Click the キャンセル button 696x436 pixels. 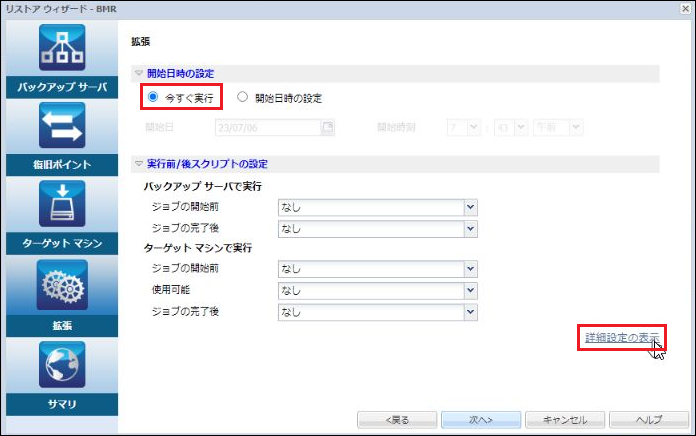(x=565, y=420)
